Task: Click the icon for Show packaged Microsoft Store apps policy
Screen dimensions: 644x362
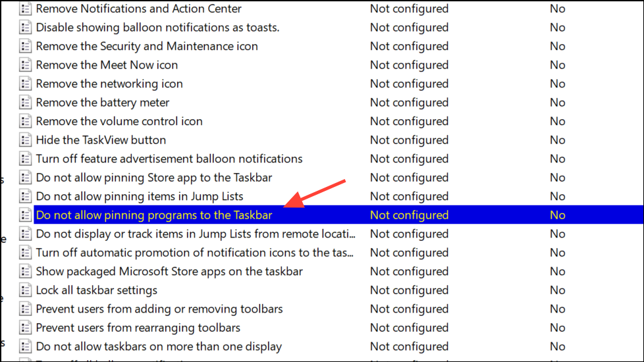Action: tap(26, 271)
